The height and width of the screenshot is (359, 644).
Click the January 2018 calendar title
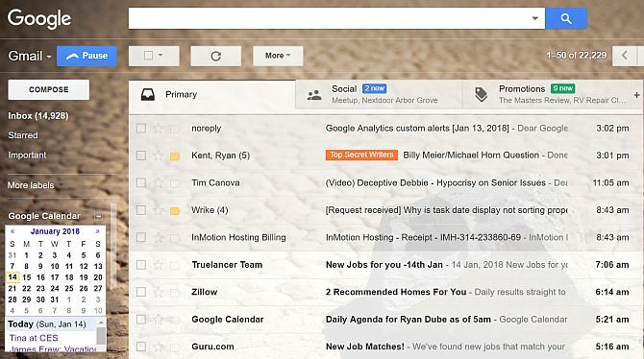pyautogui.click(x=55, y=231)
